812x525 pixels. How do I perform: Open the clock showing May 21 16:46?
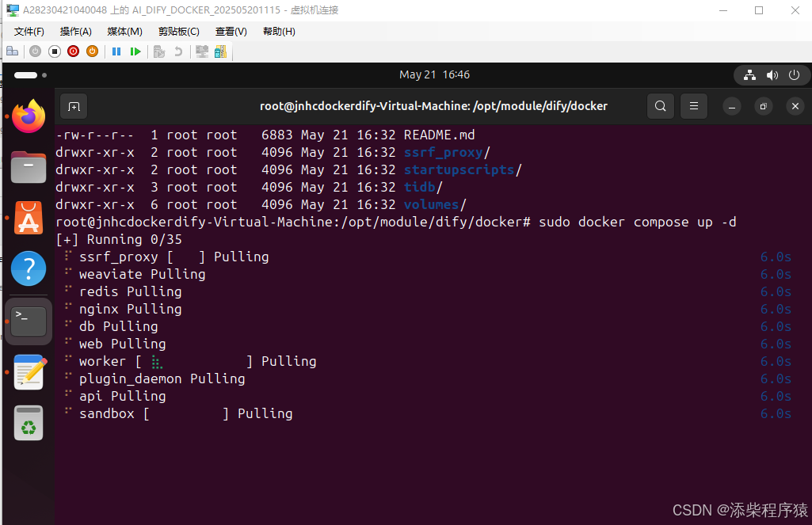click(434, 74)
